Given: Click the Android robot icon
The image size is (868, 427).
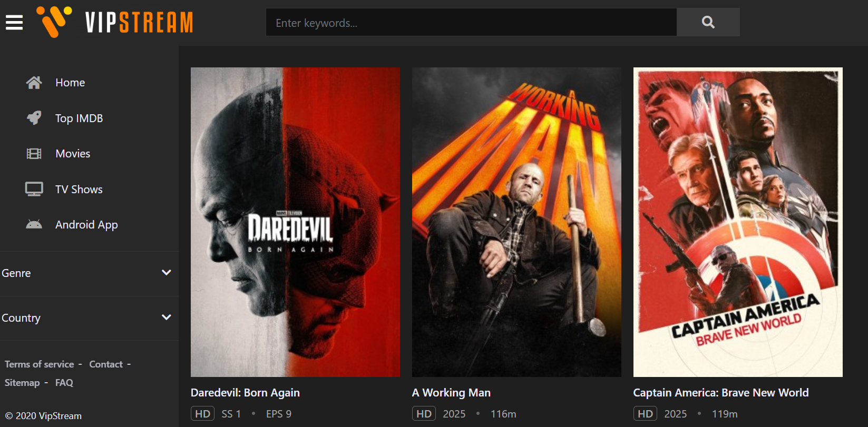Looking at the screenshot, I should click(x=34, y=225).
